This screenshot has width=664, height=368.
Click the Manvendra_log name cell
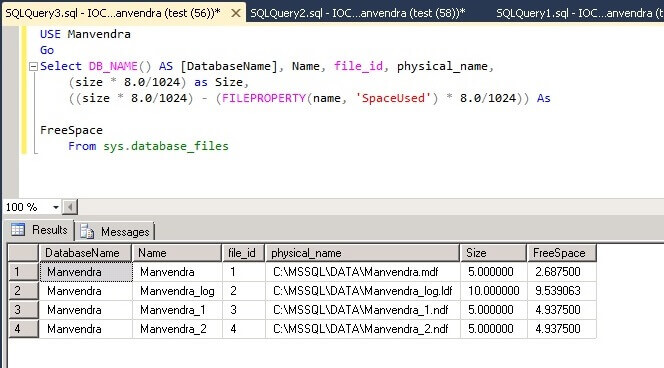(x=177, y=291)
